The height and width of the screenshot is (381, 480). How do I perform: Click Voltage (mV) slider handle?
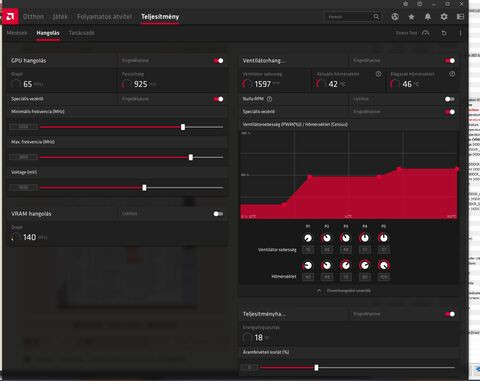pyautogui.click(x=144, y=188)
